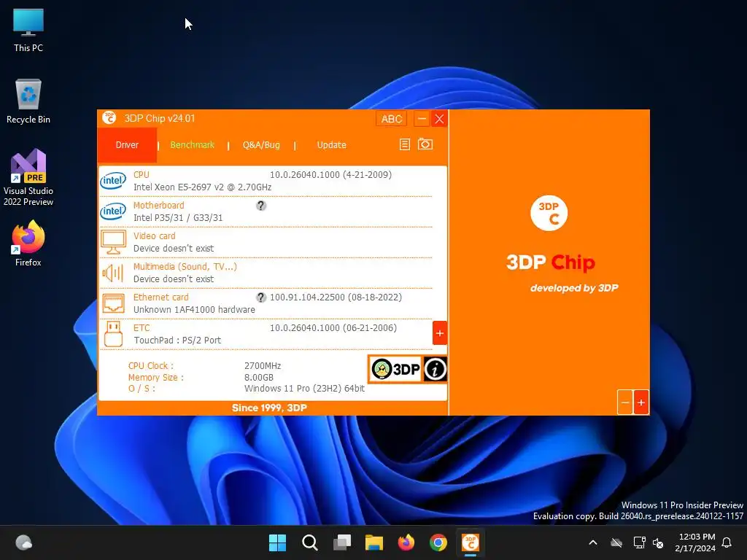Click the OneDrive cloud tray icon

tap(616, 542)
